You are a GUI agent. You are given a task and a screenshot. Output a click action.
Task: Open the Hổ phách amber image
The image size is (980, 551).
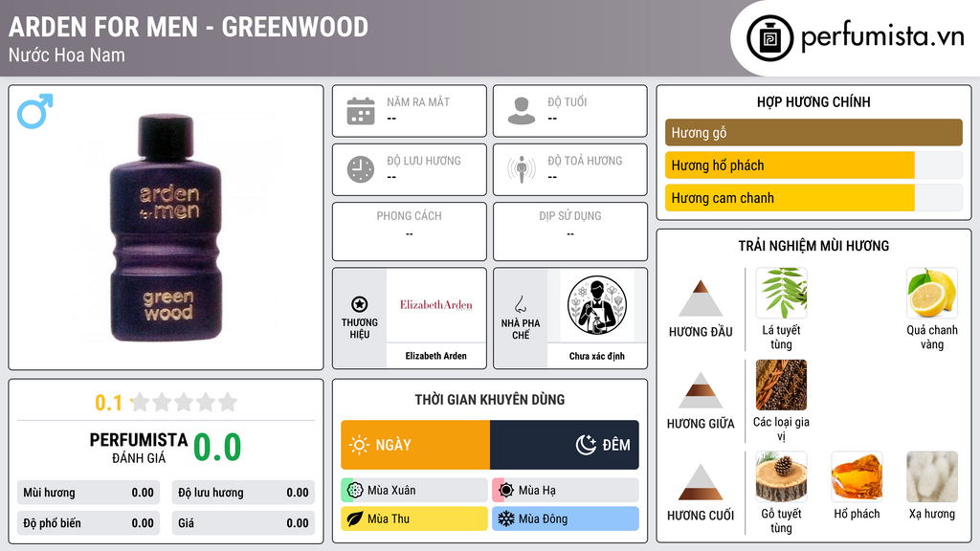coord(857,476)
